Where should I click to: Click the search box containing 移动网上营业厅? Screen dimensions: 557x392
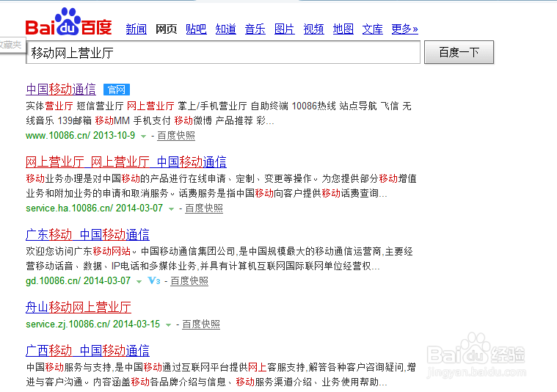coord(223,52)
